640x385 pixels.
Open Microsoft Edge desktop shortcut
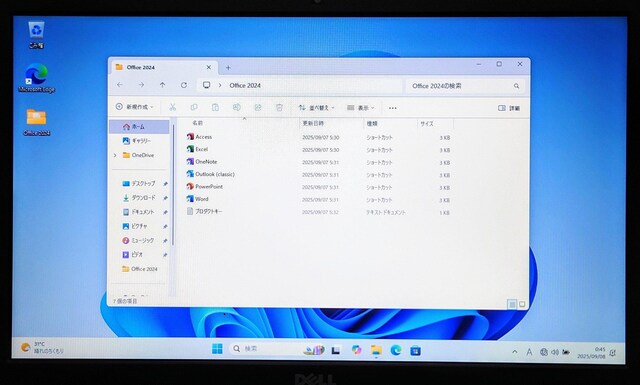coord(36,78)
